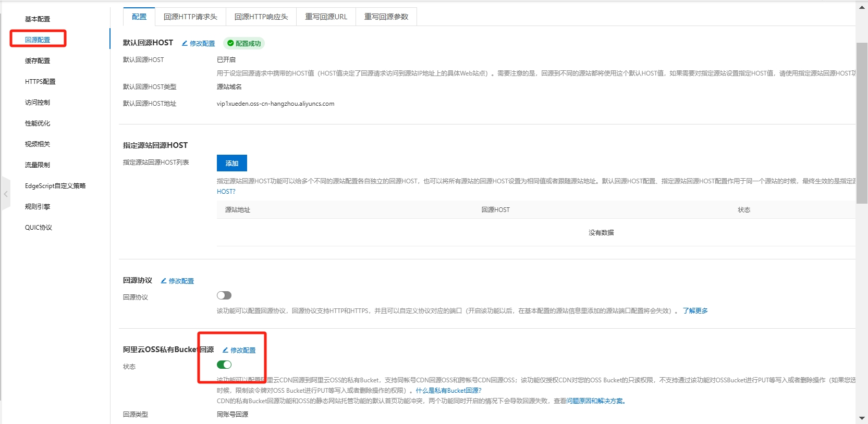Screen dimensions: 868x424
Task: Click the pencil edit icon beside 回源协议
Action: pyautogui.click(x=164, y=281)
